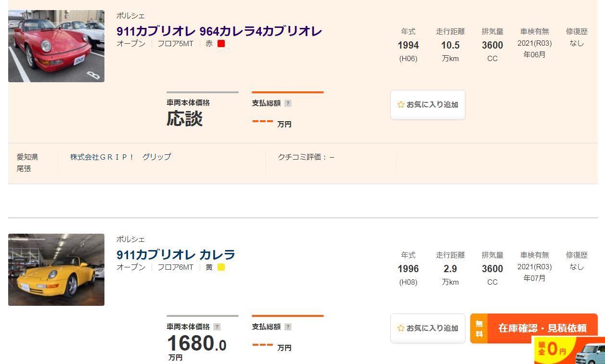Click the red color swatch
Screen dimensions: 605x364
pyautogui.click(x=221, y=44)
